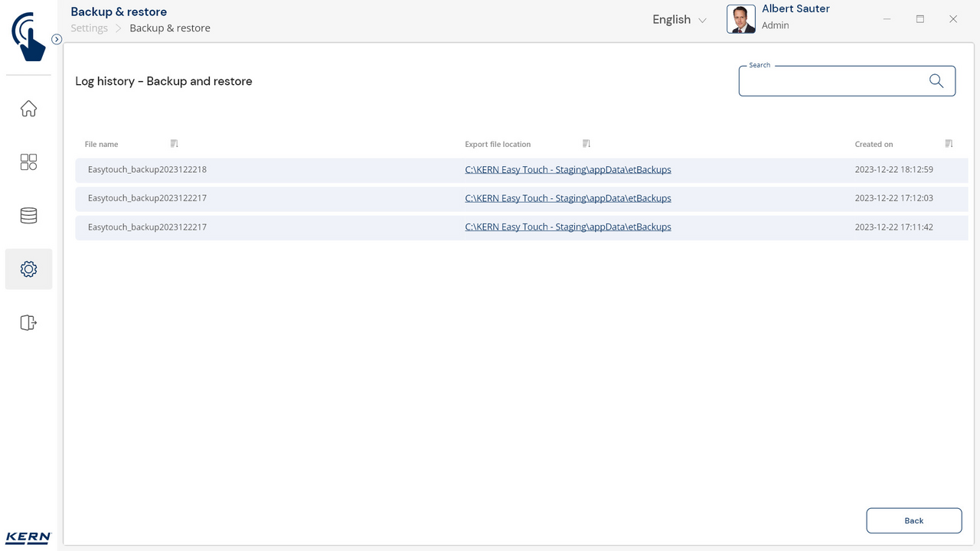Viewport: 980px width, 551px height.
Task: Open export location link for backup2023122218
Action: pyautogui.click(x=567, y=170)
